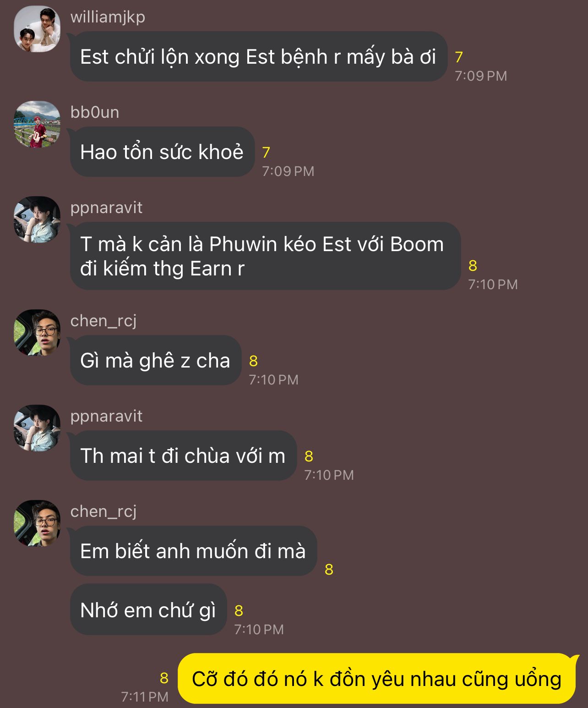Tap the first ppnaravit avatar
The height and width of the screenshot is (708, 588).
(x=37, y=220)
